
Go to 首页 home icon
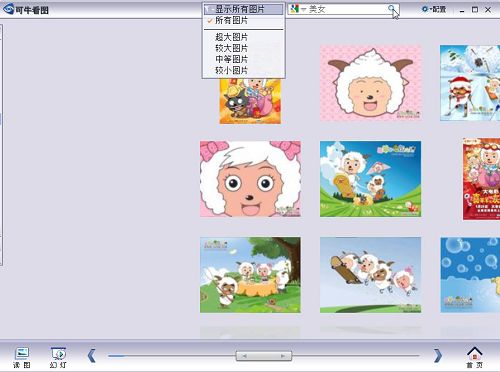point(474,357)
